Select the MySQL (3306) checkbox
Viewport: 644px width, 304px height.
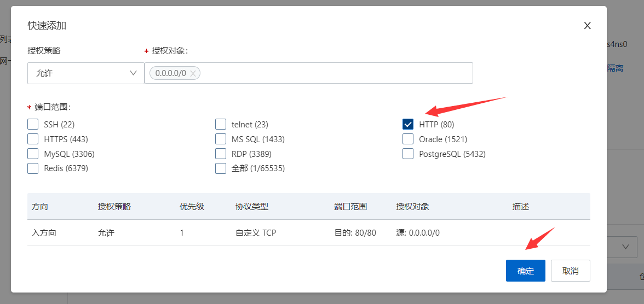point(33,154)
